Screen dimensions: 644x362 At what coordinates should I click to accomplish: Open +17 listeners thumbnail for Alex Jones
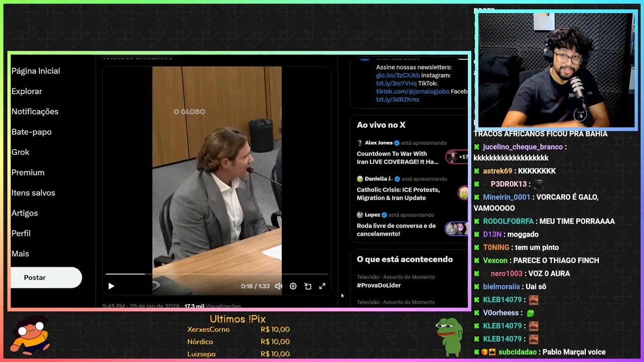click(x=457, y=157)
